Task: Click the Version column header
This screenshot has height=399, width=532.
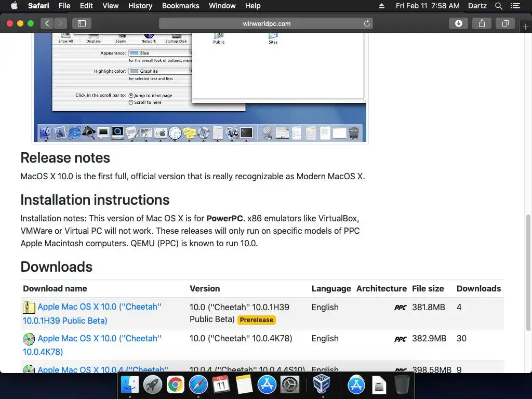Action: [x=205, y=288]
